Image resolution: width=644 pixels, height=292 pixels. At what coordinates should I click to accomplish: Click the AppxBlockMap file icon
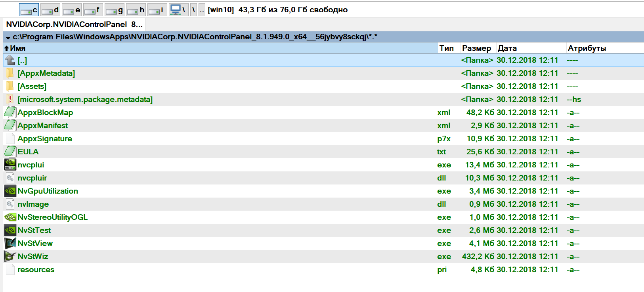[x=10, y=112]
